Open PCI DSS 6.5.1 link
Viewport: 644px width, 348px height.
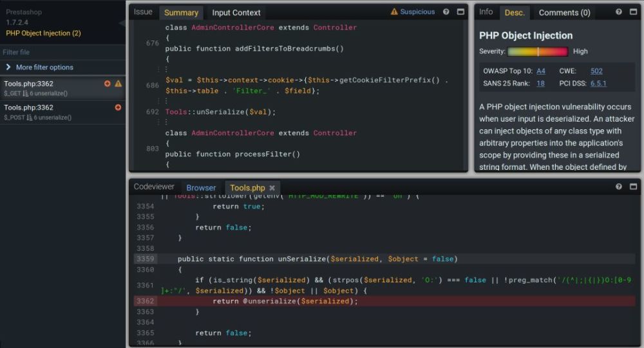pos(598,84)
